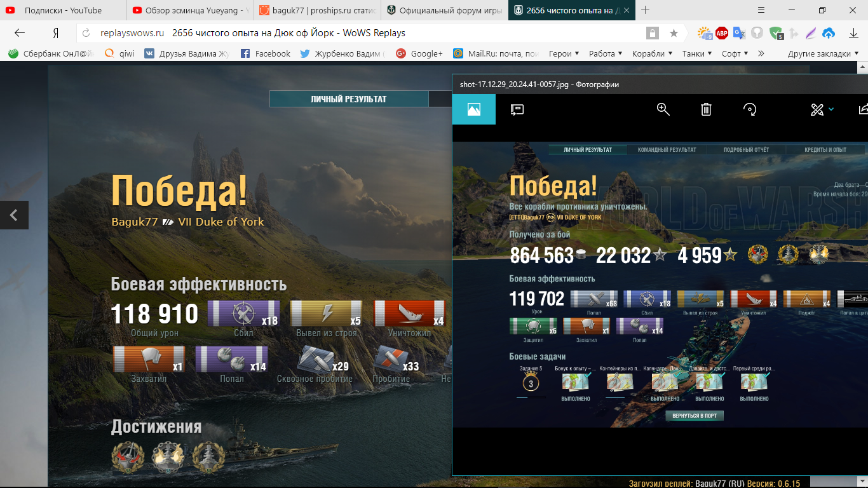The image size is (868, 488).
Task: Click the blue cloud upload extension
Action: 829,33
